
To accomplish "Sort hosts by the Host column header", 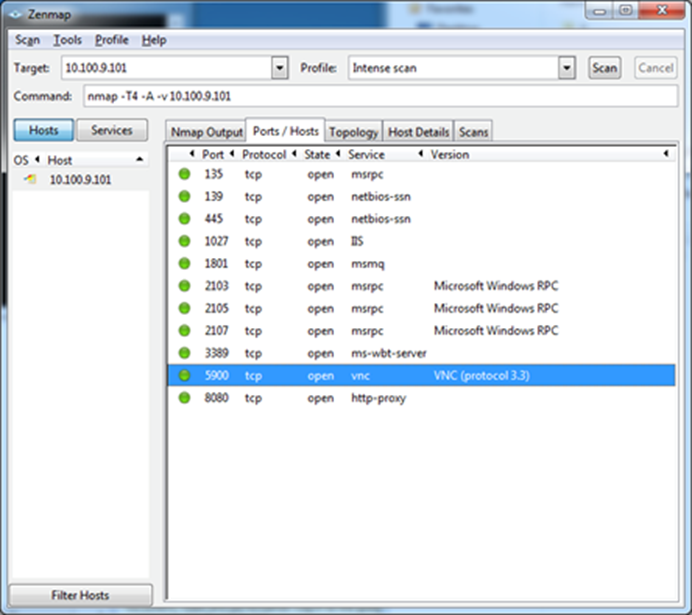I will [x=60, y=160].
